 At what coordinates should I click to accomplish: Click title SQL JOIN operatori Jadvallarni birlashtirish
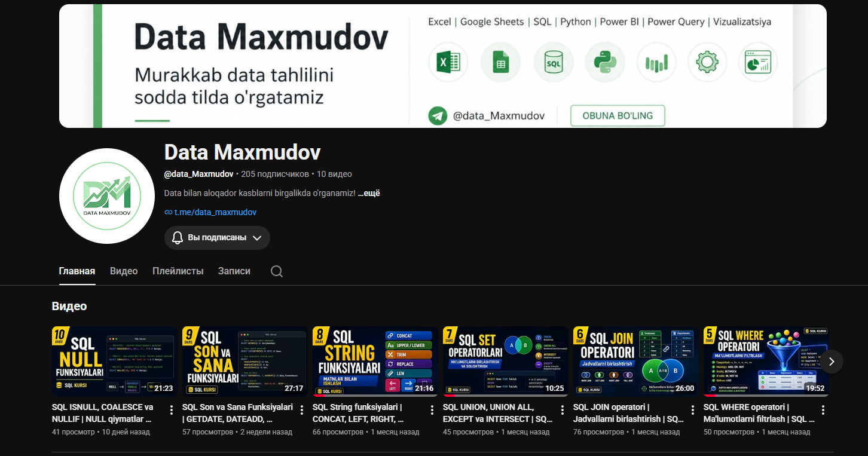click(629, 413)
